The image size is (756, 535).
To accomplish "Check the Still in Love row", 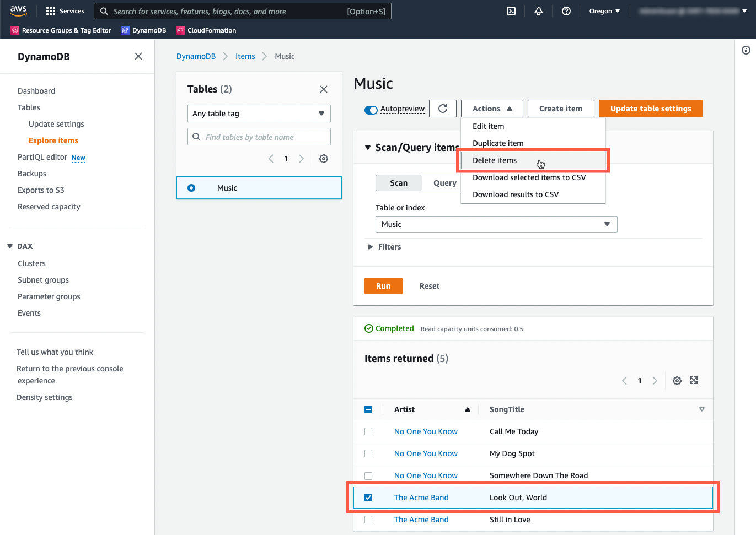I will coord(368,520).
